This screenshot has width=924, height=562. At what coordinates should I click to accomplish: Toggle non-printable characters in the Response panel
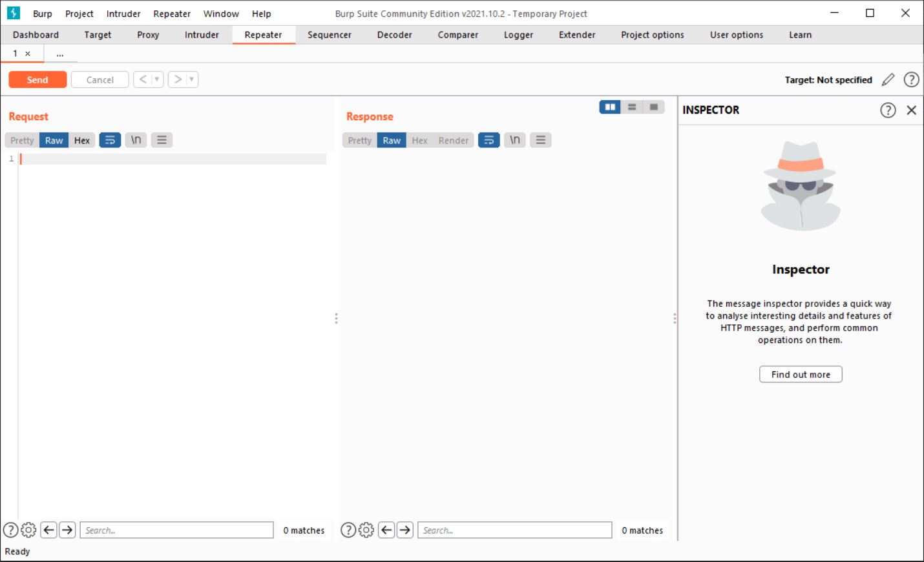[515, 140]
